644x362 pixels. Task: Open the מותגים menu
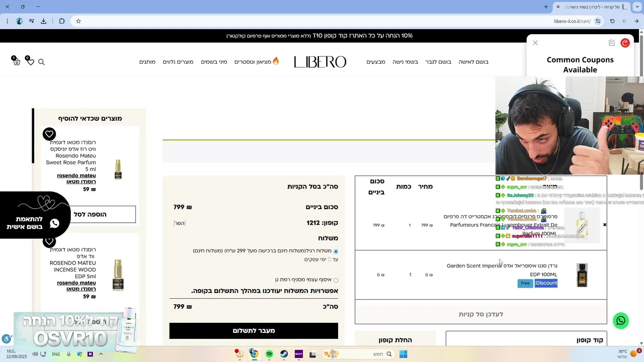pos(147,62)
